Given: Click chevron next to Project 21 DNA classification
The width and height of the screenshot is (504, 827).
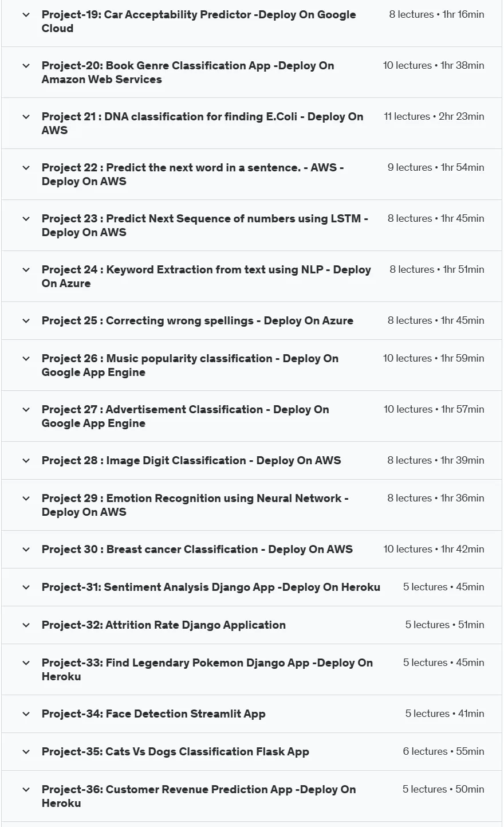Looking at the screenshot, I should click(26, 117).
